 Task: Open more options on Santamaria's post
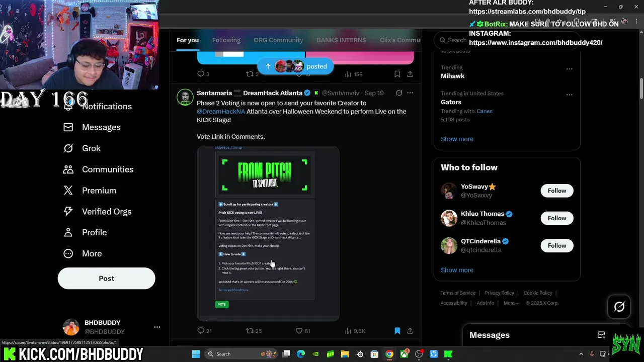tap(410, 93)
